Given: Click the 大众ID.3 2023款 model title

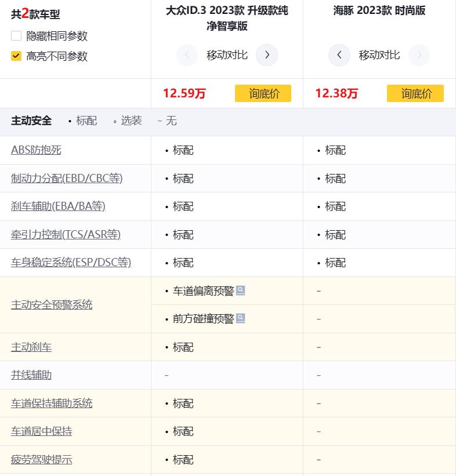Looking at the screenshot, I should [227, 18].
